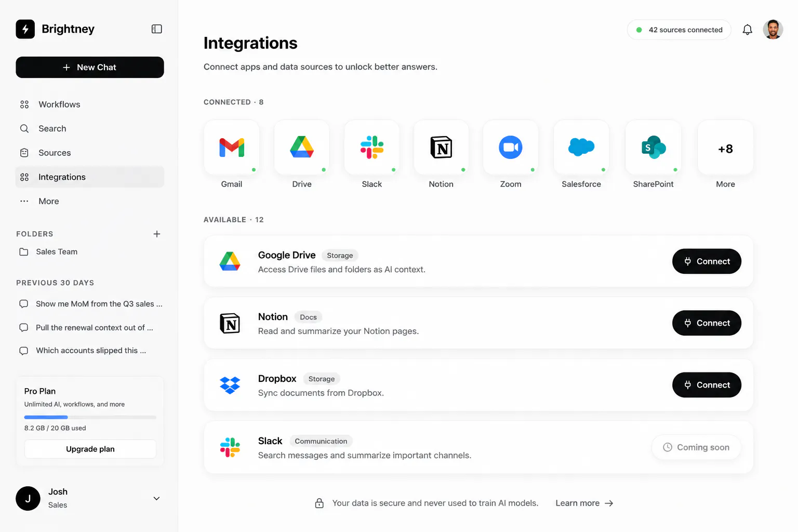
Task: Click the storage usage progress bar
Action: pyautogui.click(x=90, y=417)
